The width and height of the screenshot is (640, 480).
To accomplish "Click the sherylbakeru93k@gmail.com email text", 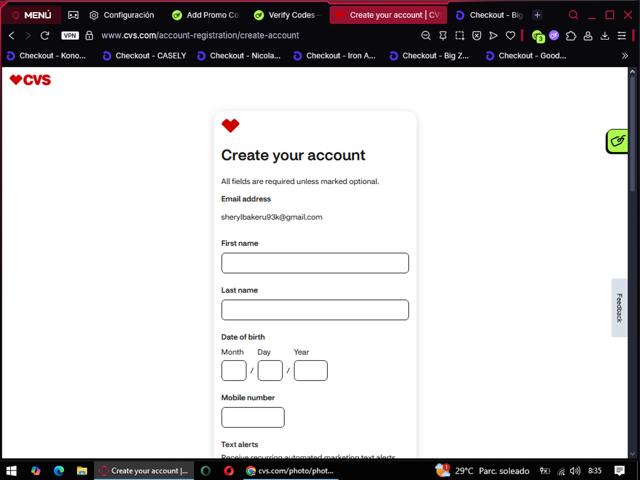I will (271, 217).
